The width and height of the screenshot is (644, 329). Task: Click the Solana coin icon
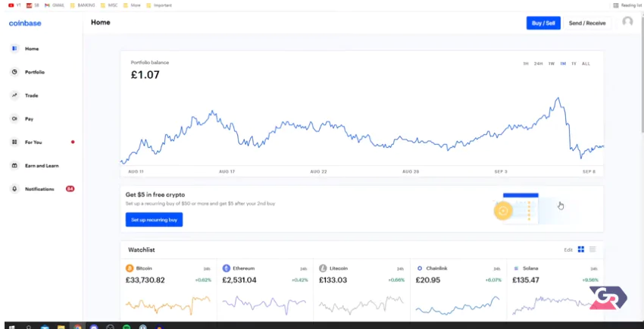[516, 268]
